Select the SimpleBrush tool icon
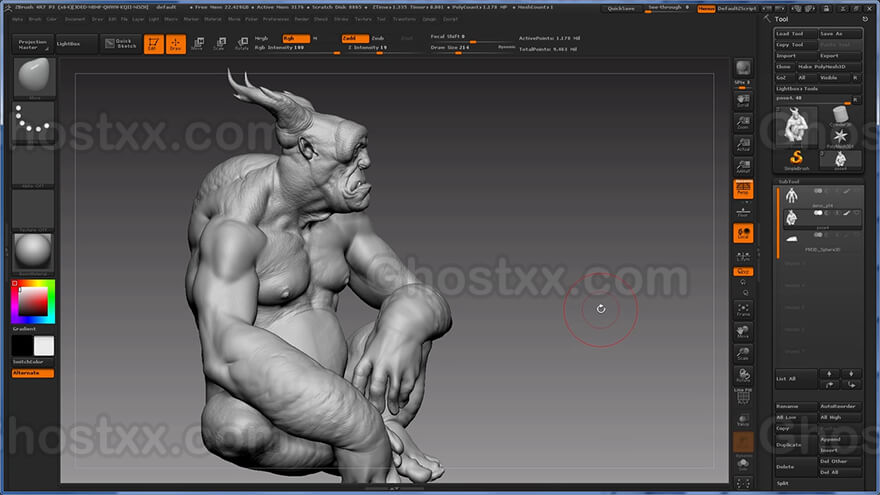 [x=796, y=160]
